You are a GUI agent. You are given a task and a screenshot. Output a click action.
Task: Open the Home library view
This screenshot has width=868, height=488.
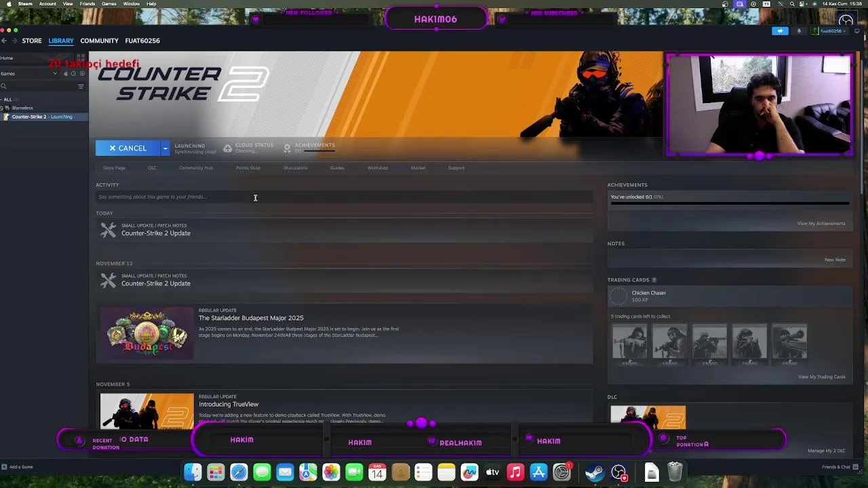[7, 58]
